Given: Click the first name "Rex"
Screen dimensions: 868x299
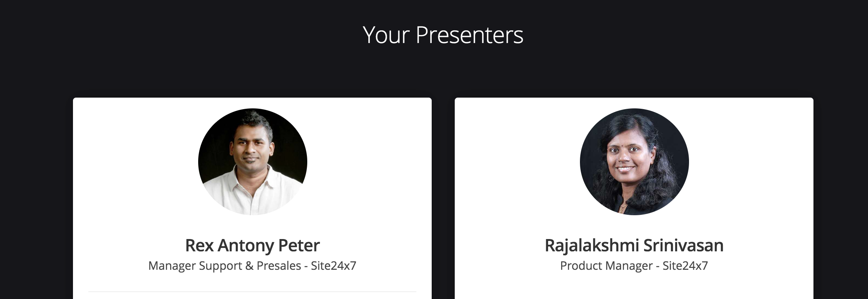Looking at the screenshot, I should point(199,245).
